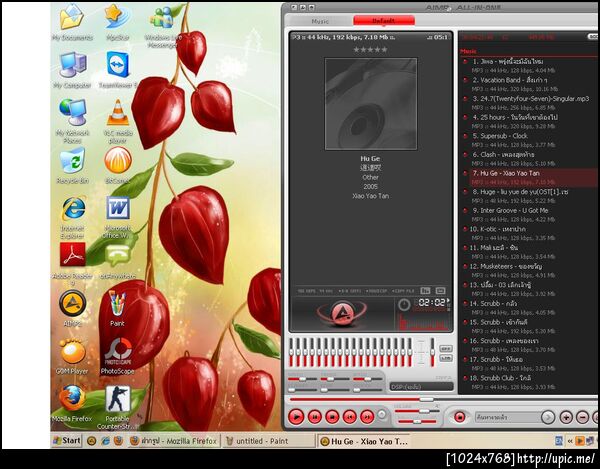Open Windows Live Messenger desktop icon
The height and width of the screenshot is (469, 600).
[163, 26]
